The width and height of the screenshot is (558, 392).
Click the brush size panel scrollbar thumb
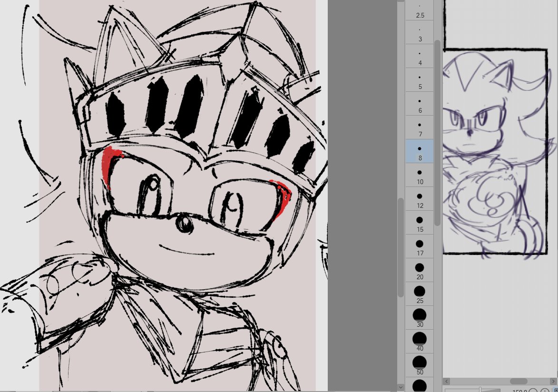pyautogui.click(x=437, y=132)
